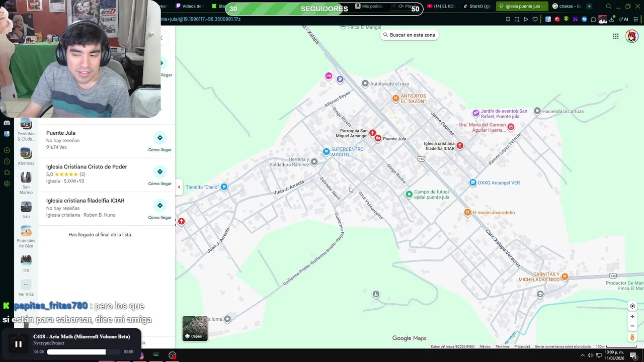644x362 pixels.
Task: Expand 'Ver más' recent places
Action: pos(26,288)
